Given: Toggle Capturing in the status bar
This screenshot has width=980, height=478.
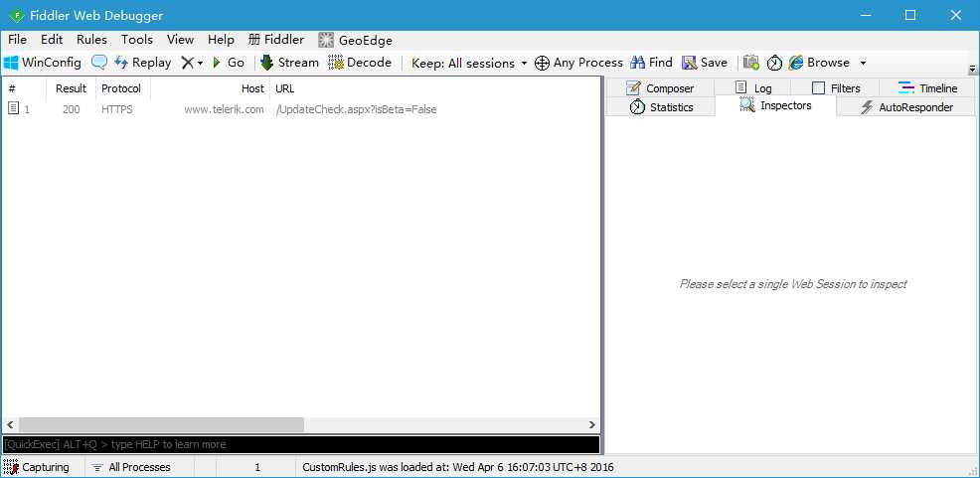Looking at the screenshot, I should click(x=37, y=467).
